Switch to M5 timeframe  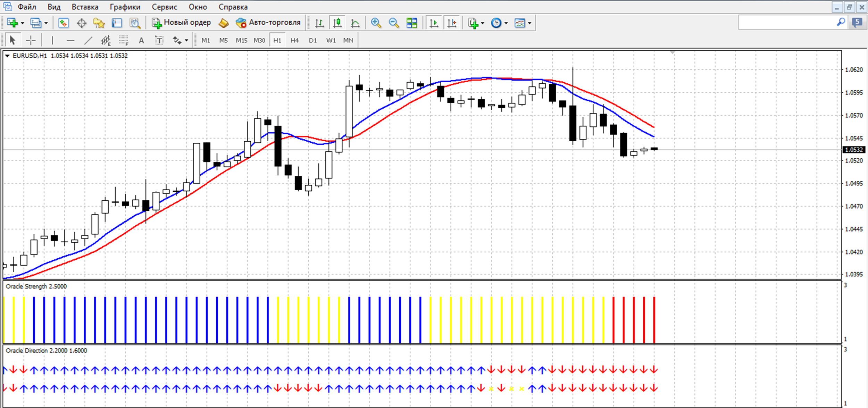[224, 41]
